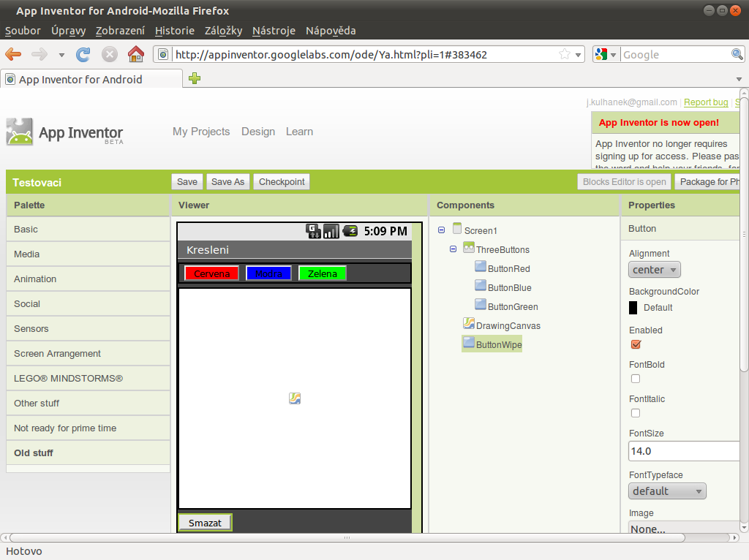Expand the Animation palette section
749x560 pixels.
click(x=89, y=279)
